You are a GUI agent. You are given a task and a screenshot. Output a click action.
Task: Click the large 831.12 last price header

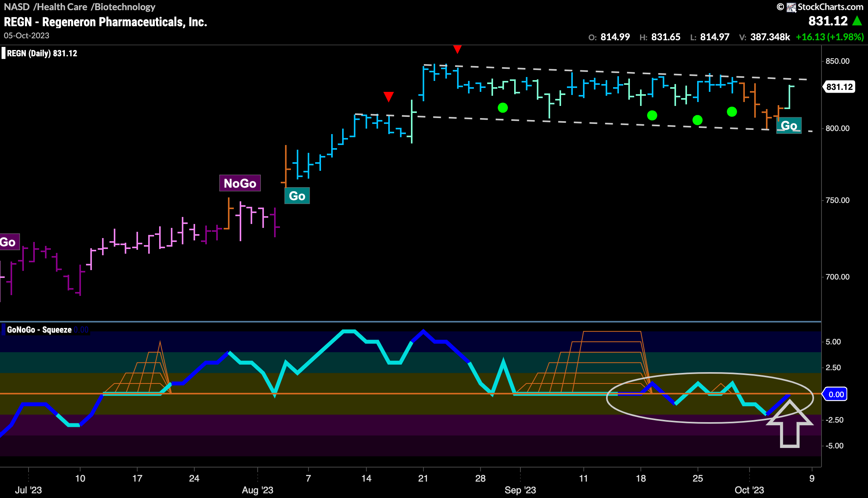coord(828,21)
